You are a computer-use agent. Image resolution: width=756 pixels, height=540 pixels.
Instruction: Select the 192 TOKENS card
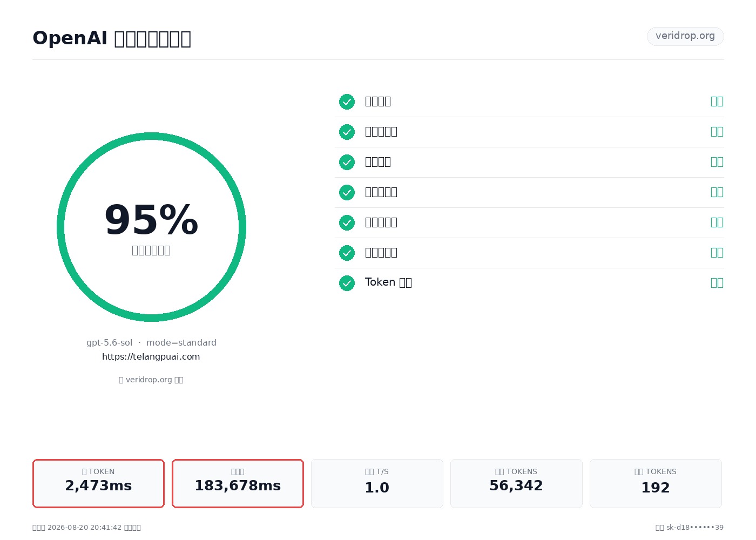(x=656, y=483)
